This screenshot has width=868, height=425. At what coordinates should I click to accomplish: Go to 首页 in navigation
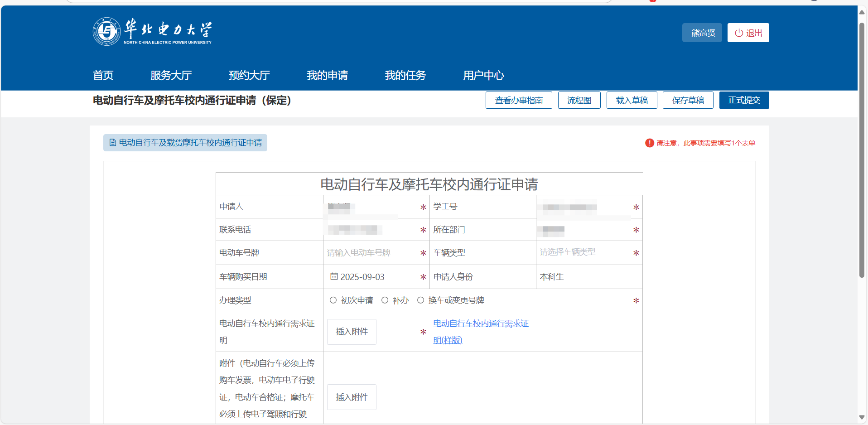tap(103, 75)
